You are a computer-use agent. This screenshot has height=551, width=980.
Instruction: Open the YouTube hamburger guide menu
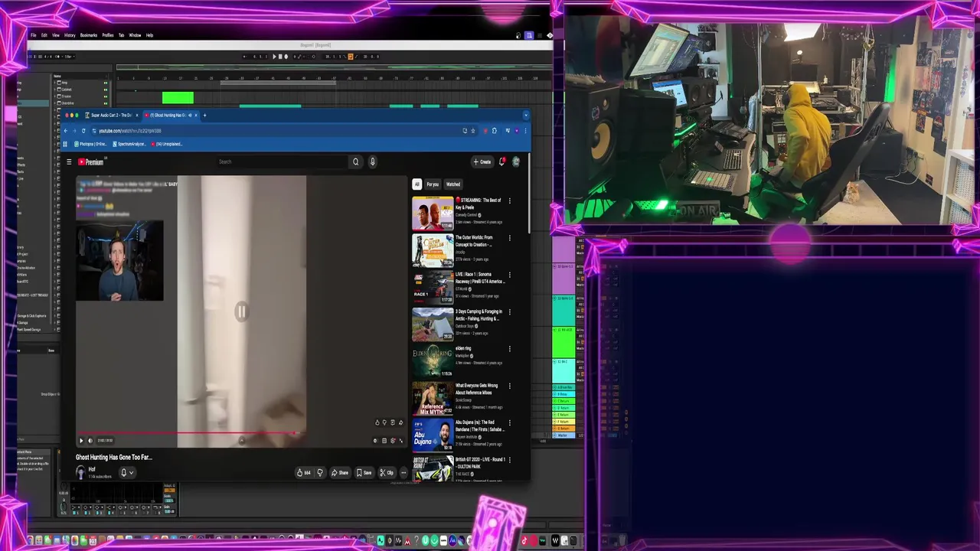tap(69, 162)
